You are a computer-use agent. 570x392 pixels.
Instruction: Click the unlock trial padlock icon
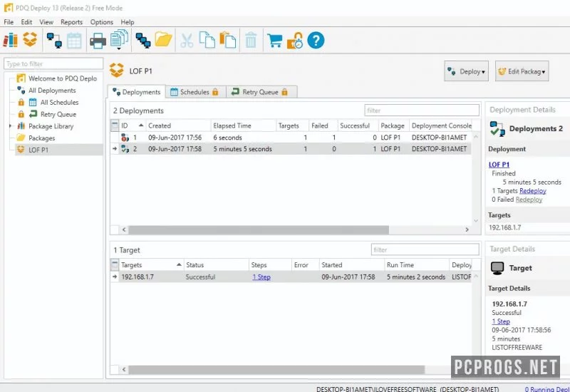click(295, 41)
